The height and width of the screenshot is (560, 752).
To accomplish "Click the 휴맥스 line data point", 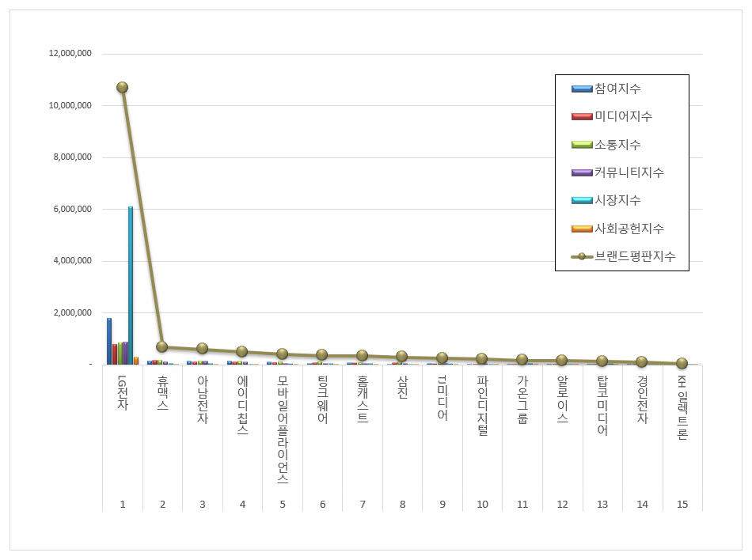I will click(162, 346).
